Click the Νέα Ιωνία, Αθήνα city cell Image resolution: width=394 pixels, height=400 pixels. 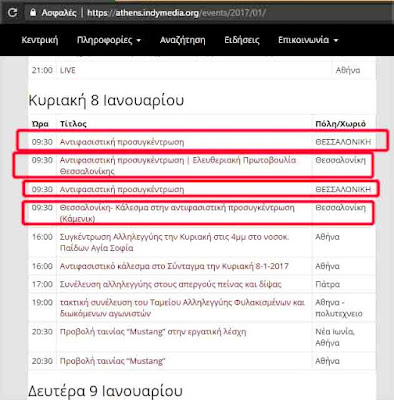pyautogui.click(x=335, y=337)
